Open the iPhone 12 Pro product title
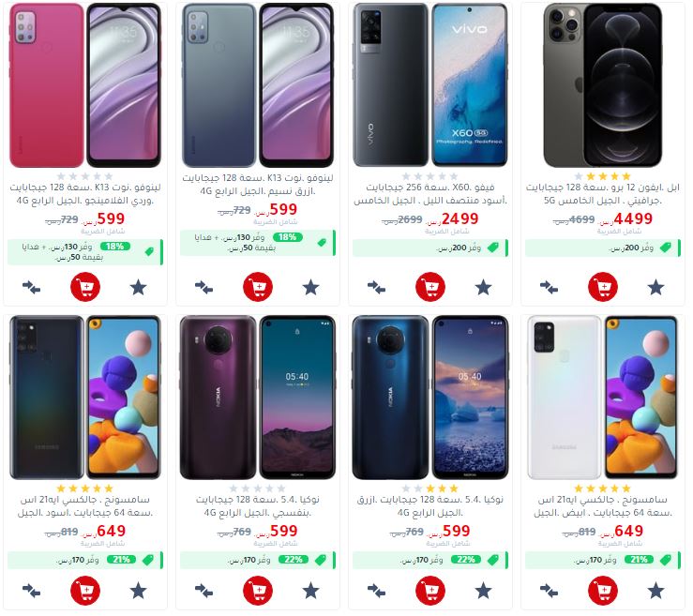Viewport: 693px width, 616px height. coord(603,194)
